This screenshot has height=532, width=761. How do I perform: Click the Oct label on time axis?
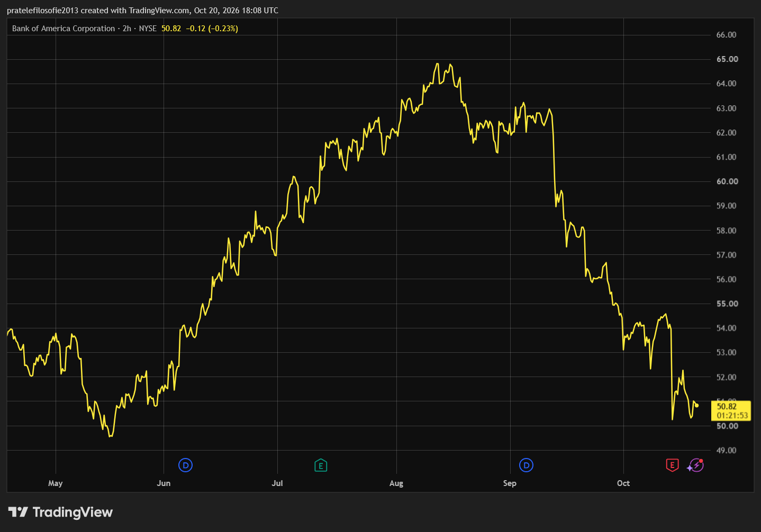point(623,483)
